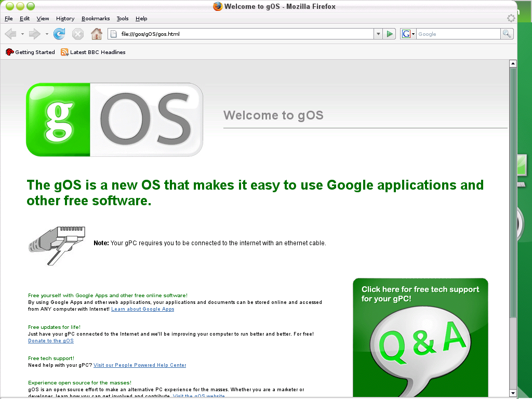
Task: Click the Back navigation arrow
Action: (10, 34)
